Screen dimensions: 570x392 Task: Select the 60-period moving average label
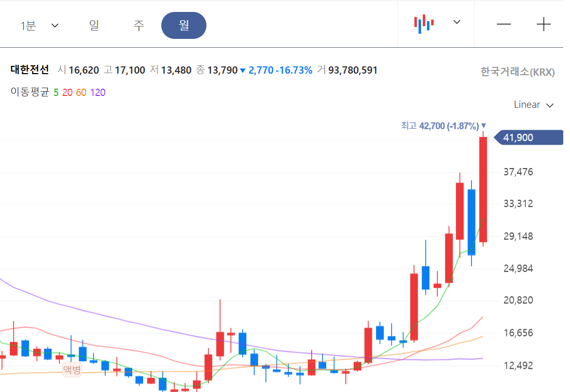(81, 93)
